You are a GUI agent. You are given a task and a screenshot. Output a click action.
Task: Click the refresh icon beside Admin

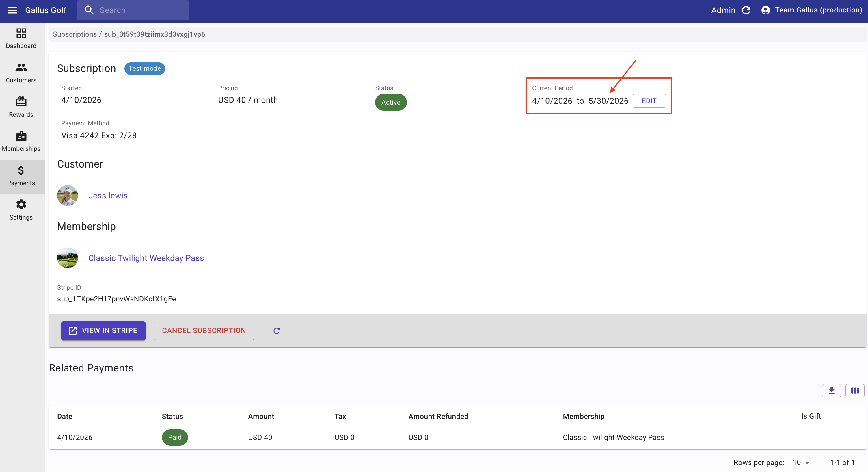tap(746, 10)
